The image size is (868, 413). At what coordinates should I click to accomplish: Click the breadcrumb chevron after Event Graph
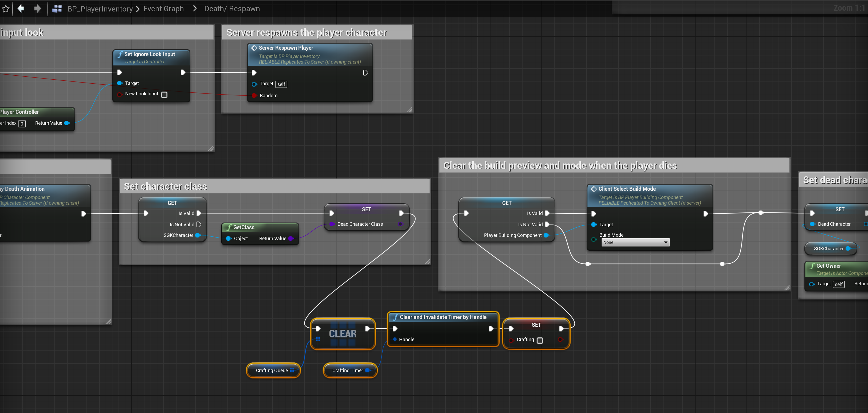[x=195, y=9]
